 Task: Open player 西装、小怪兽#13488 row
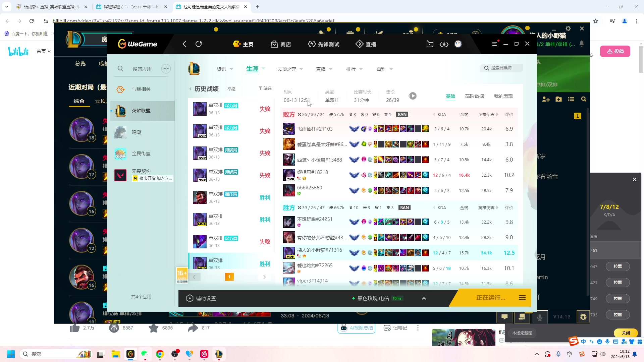[x=399, y=160]
